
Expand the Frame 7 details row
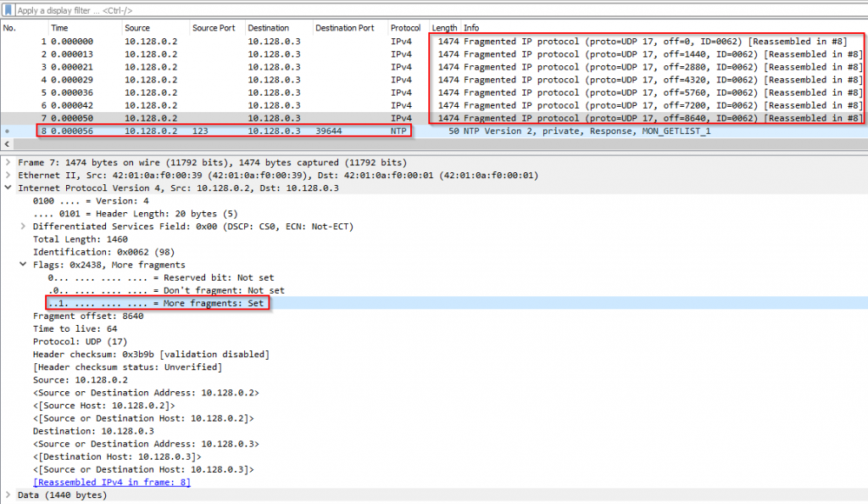pyautogui.click(x=8, y=162)
